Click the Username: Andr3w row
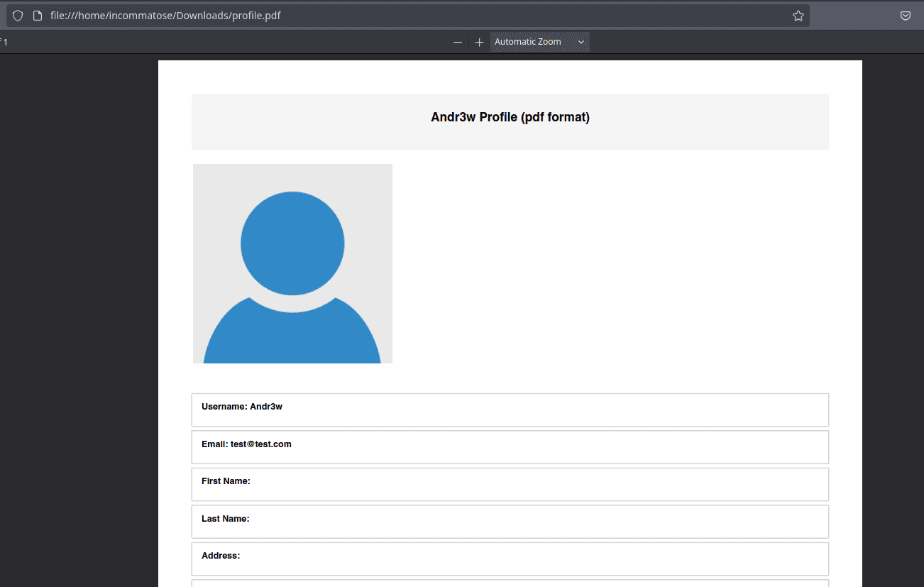Image resolution: width=924 pixels, height=587 pixels. (510, 410)
